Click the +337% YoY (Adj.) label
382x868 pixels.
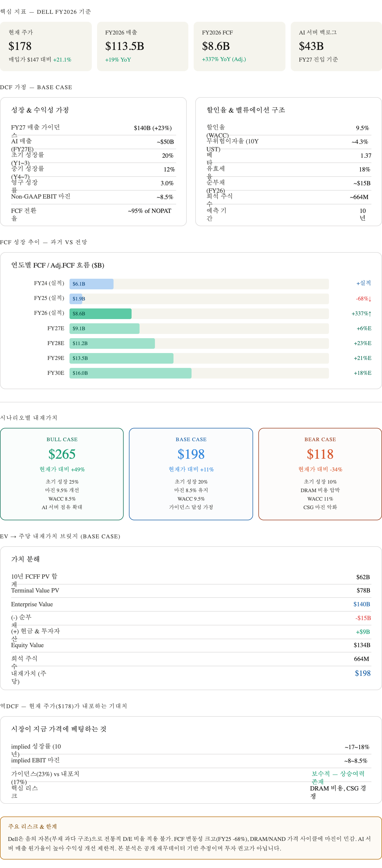point(224,59)
